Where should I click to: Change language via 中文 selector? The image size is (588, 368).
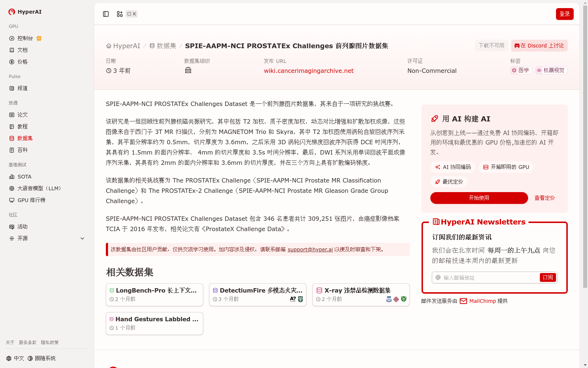(15, 358)
